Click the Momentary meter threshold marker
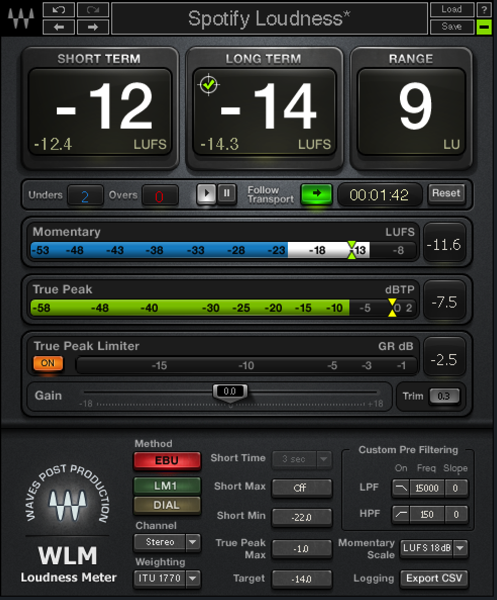The height and width of the screenshot is (600, 497). point(352,250)
